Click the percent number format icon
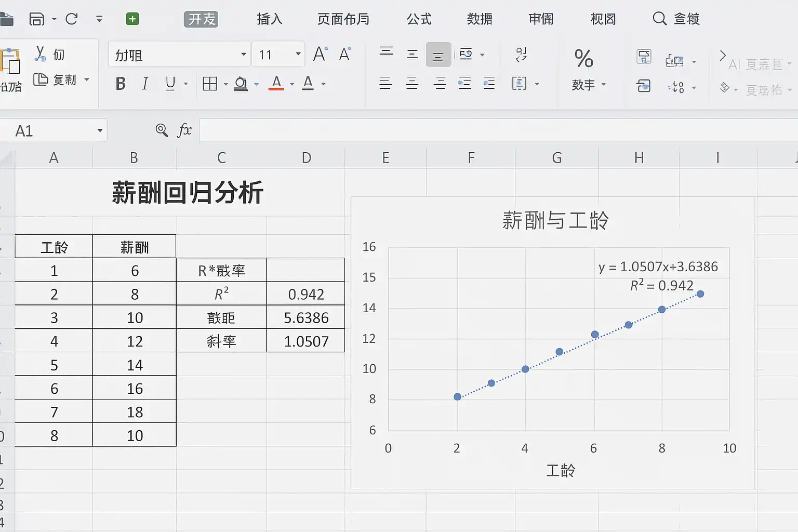This screenshot has width=798, height=532. (583, 59)
